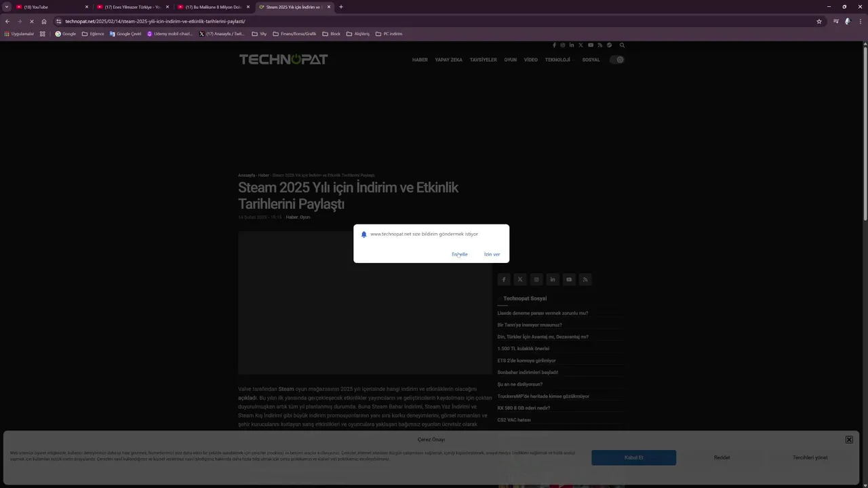
Task: Reject cookies with the Reddet button
Action: [722, 457]
